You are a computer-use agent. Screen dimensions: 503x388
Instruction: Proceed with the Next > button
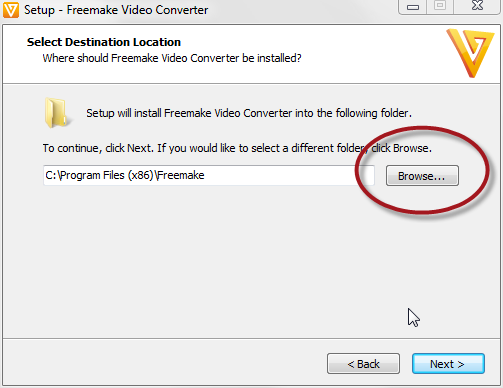coord(448,363)
